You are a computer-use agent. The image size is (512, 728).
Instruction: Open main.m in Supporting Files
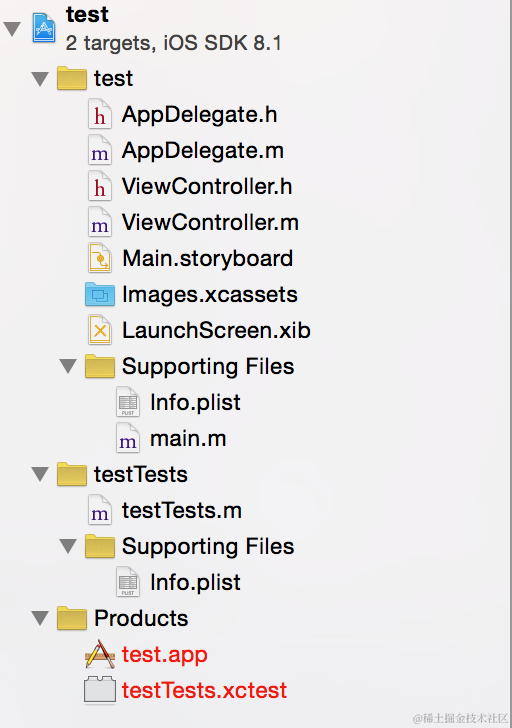(188, 439)
